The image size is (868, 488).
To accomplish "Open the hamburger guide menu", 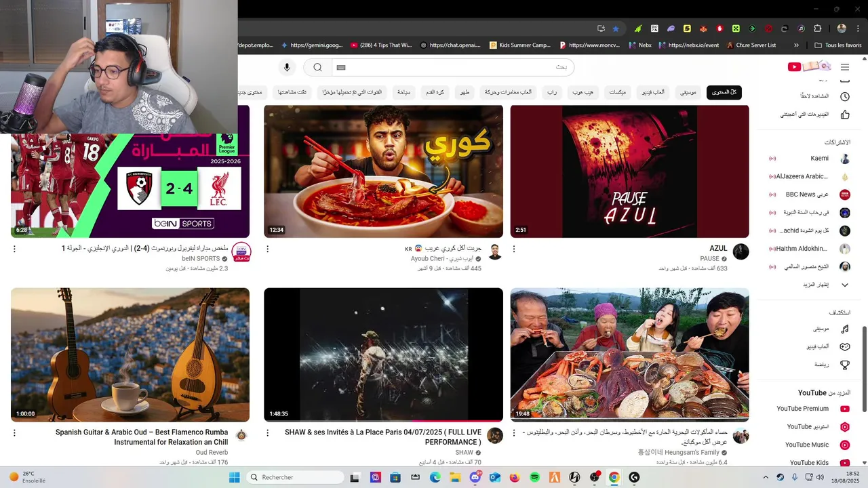I will pos(844,67).
